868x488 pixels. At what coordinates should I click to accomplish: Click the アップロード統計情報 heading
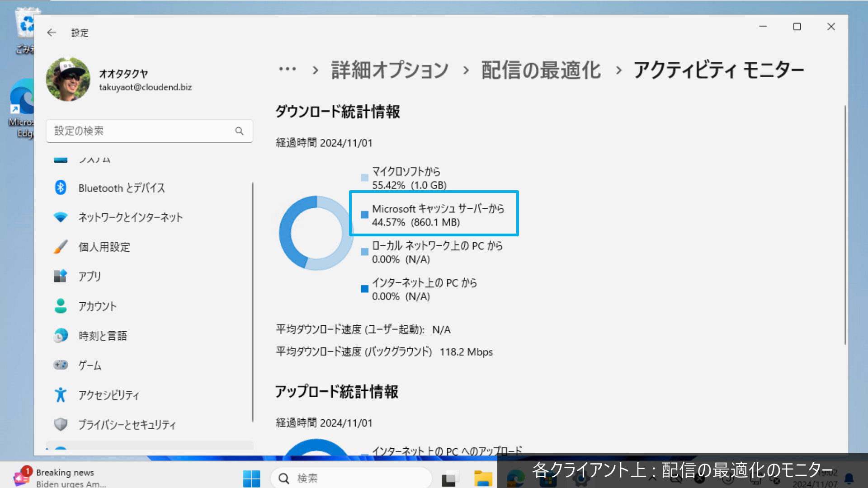tap(337, 392)
